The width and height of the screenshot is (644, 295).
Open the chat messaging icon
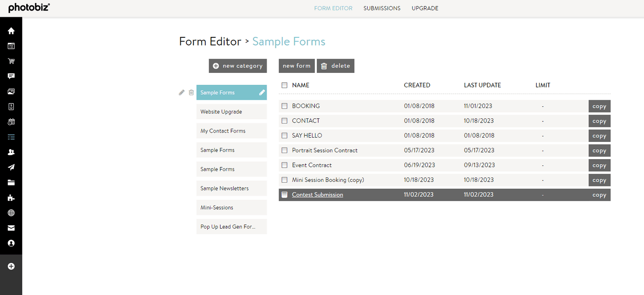[x=11, y=76]
